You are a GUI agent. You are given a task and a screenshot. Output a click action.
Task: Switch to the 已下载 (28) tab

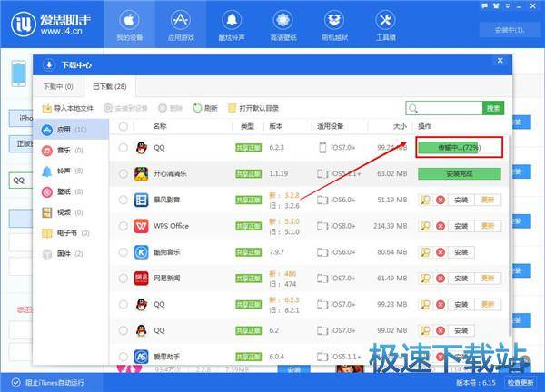(110, 86)
